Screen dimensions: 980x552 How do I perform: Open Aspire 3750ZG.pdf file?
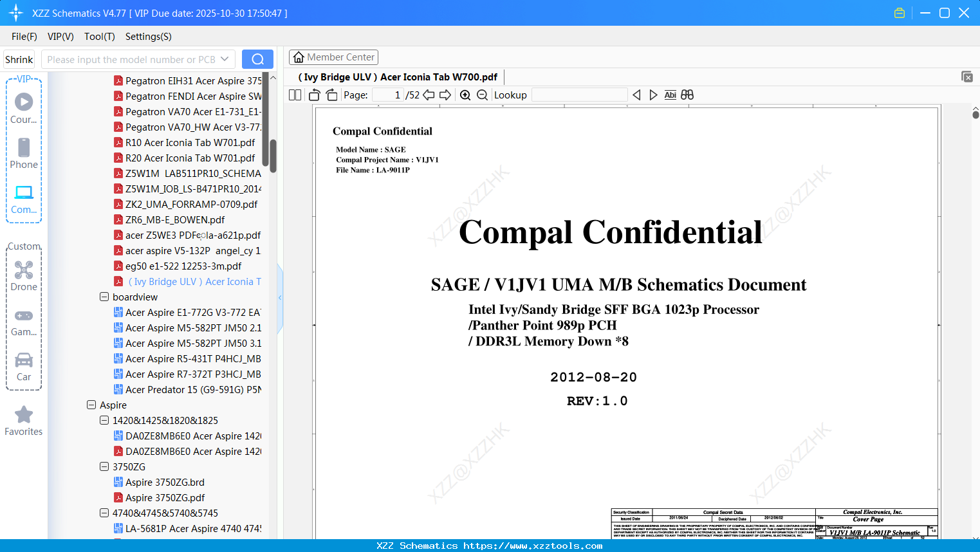160,498
